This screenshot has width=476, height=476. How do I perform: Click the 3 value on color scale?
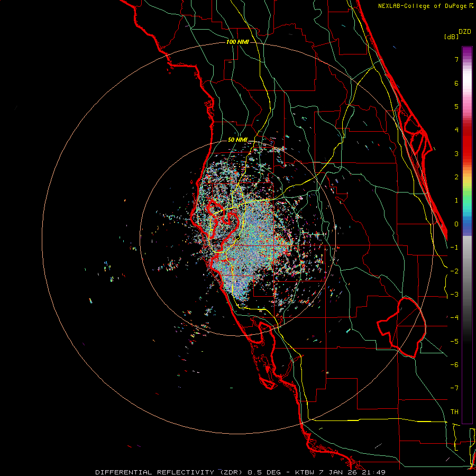click(456, 153)
